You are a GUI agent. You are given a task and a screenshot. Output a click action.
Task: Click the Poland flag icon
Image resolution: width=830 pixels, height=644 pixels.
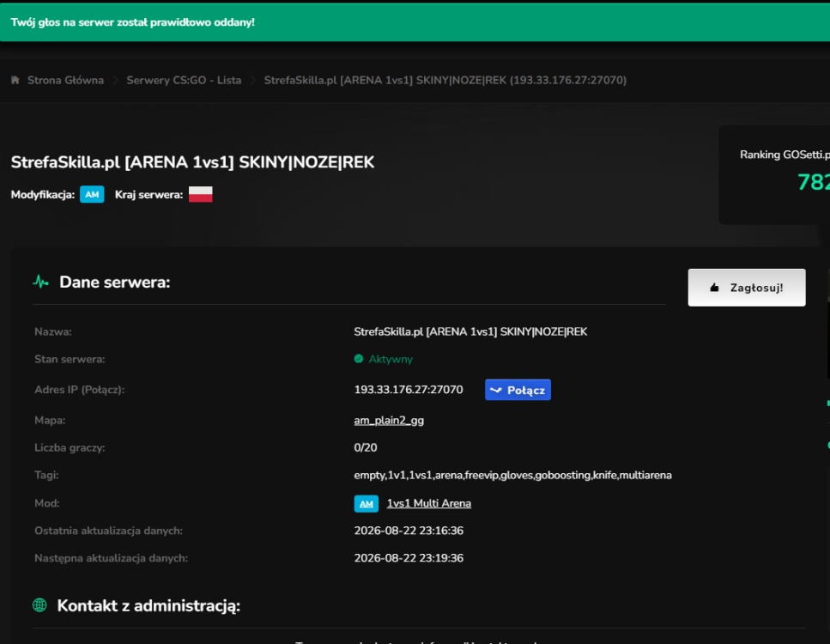tap(201, 194)
